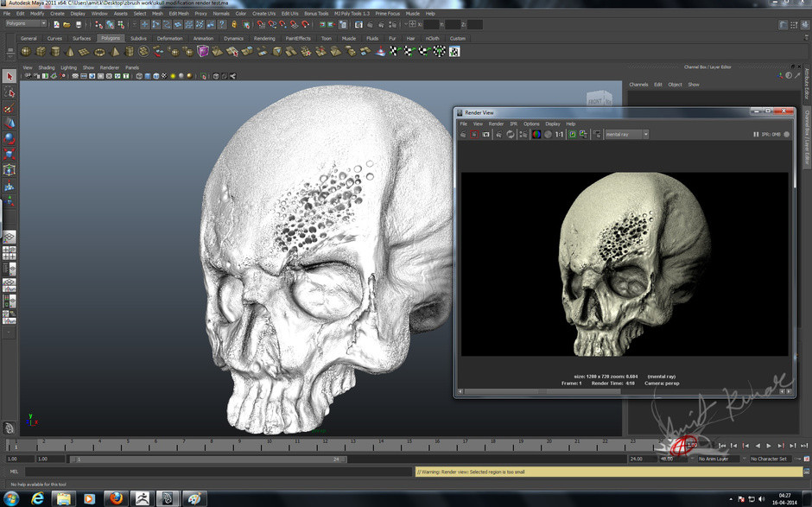Select the arrow Select tool in toolbox
Screen dimensions: 812x507
coord(10,77)
